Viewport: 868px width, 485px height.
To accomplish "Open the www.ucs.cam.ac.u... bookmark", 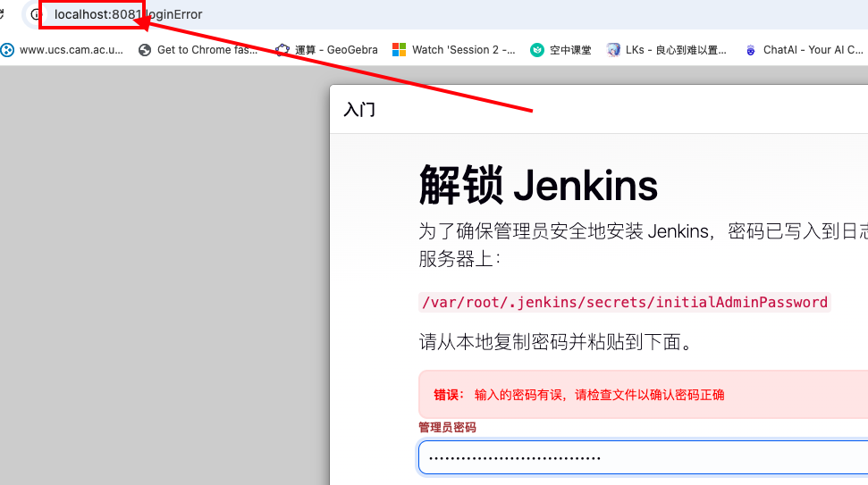I will 62,50.
